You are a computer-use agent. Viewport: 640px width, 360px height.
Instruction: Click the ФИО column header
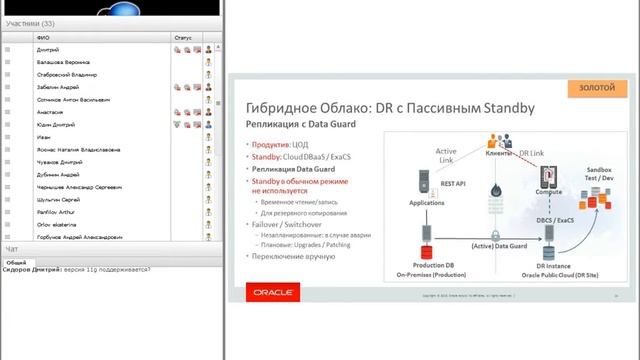(102, 38)
